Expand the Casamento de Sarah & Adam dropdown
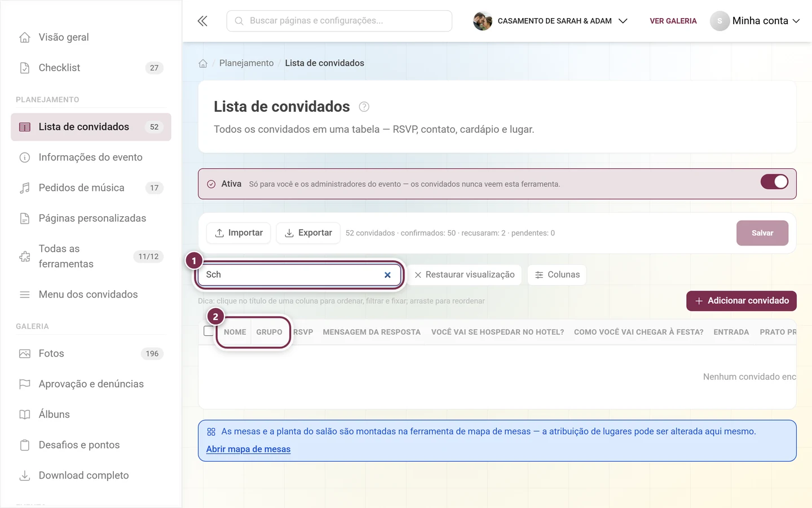The width and height of the screenshot is (812, 508). tap(623, 21)
